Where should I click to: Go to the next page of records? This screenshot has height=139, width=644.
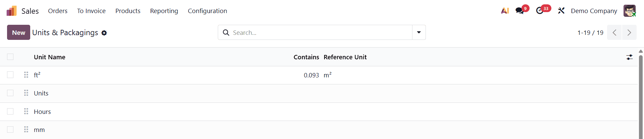[629, 32]
